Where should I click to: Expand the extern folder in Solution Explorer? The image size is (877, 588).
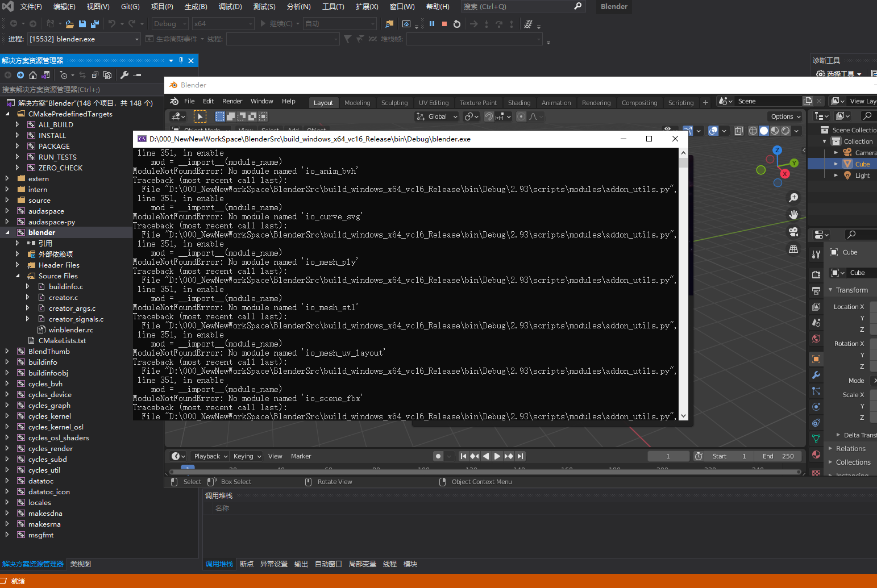[7, 179]
